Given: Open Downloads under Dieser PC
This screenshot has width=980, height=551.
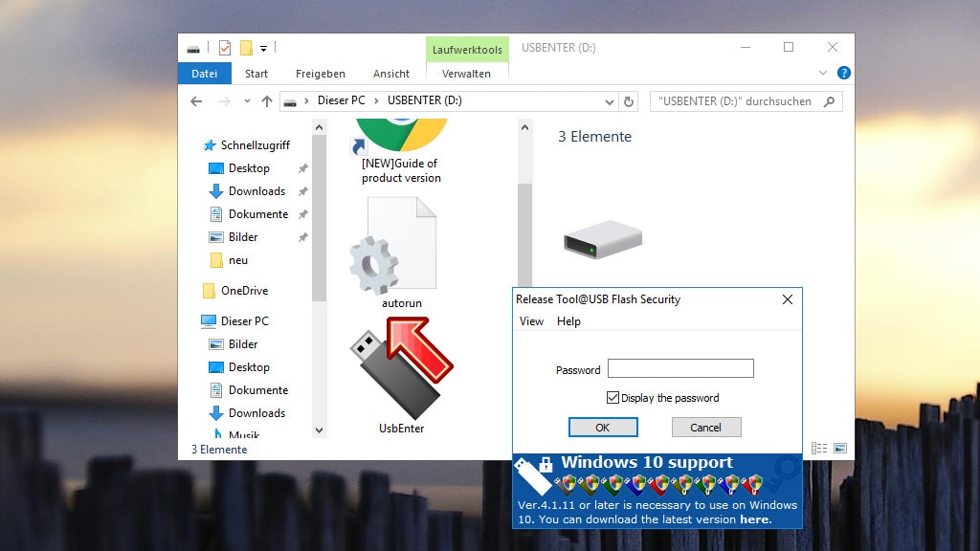Looking at the screenshot, I should click(256, 413).
